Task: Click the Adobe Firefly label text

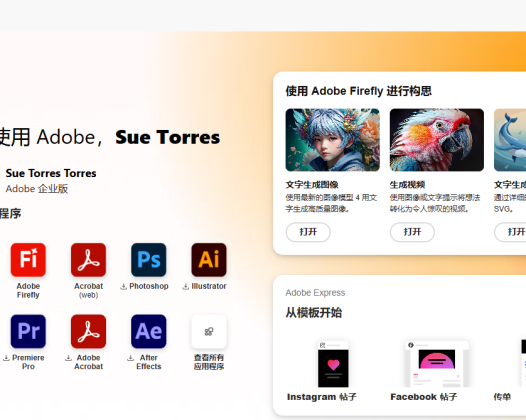Action: [28, 291]
